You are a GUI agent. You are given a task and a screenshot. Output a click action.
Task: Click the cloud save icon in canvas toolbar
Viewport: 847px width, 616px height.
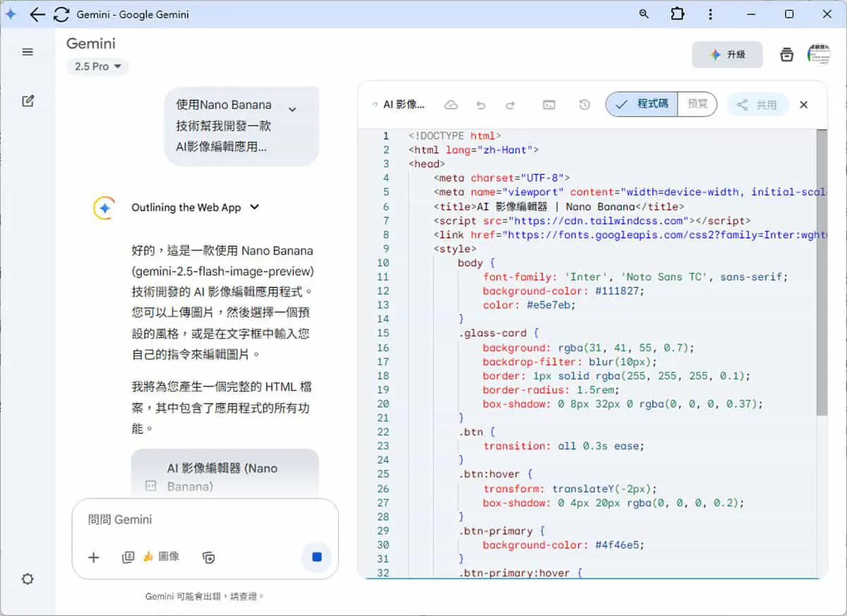(x=450, y=105)
